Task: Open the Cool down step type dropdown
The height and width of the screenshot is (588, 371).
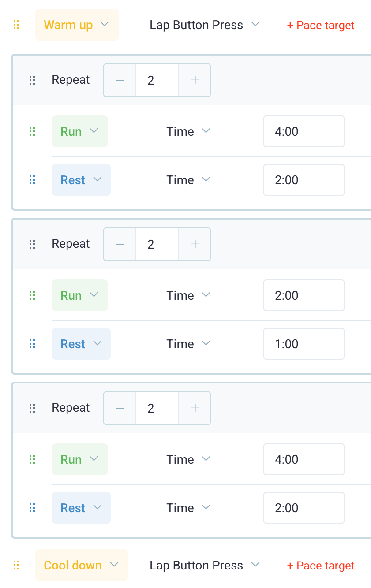Action: (x=81, y=565)
